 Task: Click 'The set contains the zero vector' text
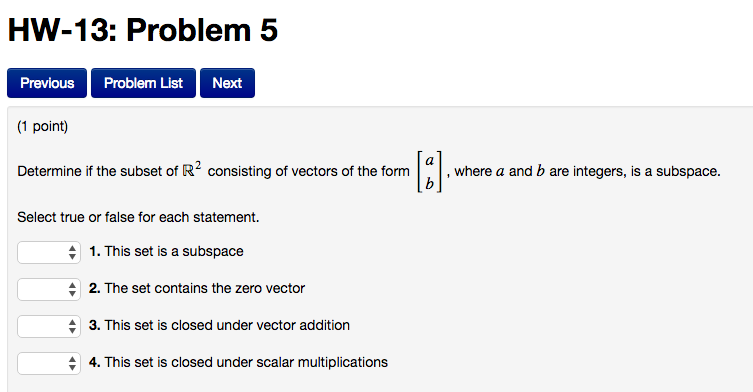click(x=205, y=288)
